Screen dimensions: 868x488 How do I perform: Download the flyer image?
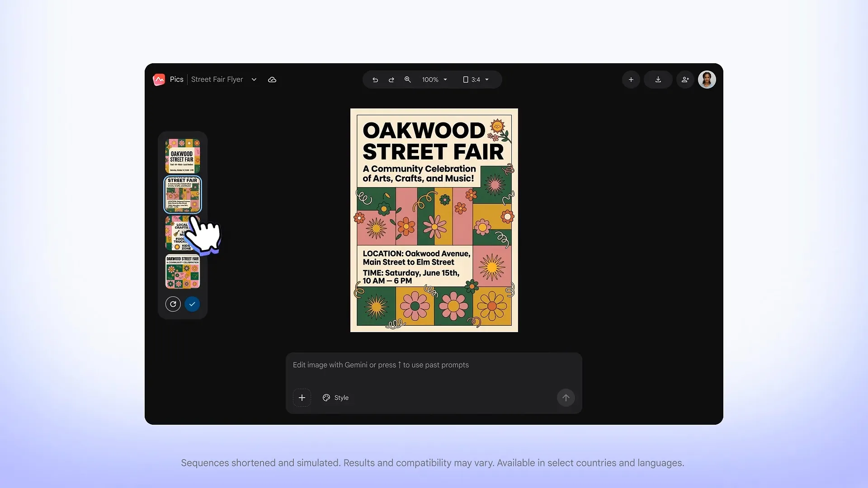pyautogui.click(x=658, y=80)
